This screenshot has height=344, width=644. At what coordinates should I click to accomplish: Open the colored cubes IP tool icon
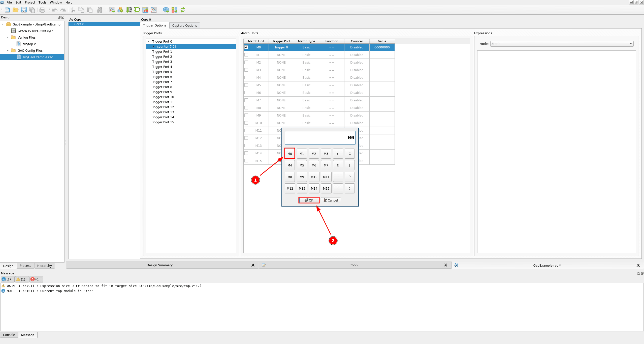pyautogui.click(x=120, y=10)
